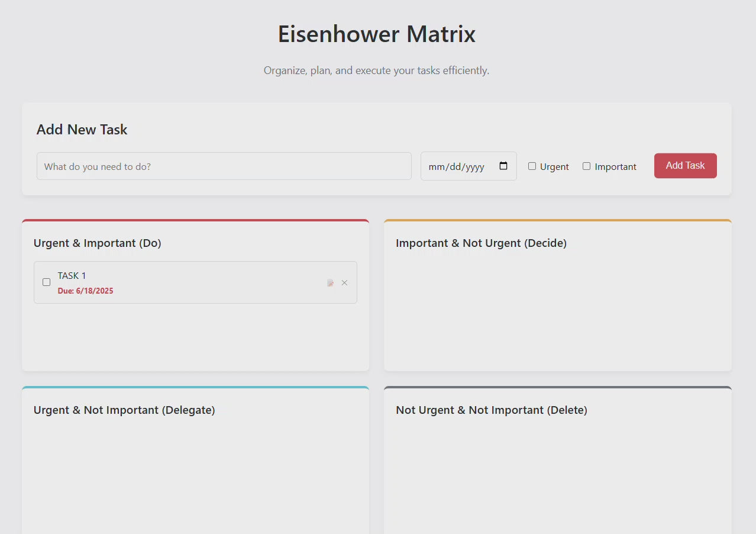Click the edit pencil icon on TASK 1
Viewport: 756px width, 534px height.
(330, 283)
